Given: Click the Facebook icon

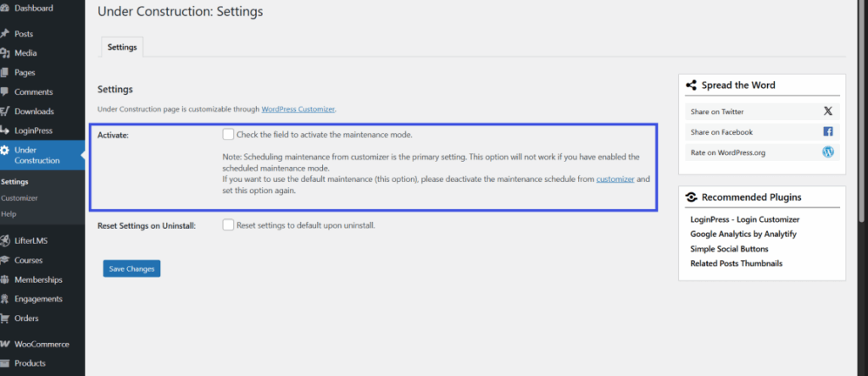Looking at the screenshot, I should [828, 131].
